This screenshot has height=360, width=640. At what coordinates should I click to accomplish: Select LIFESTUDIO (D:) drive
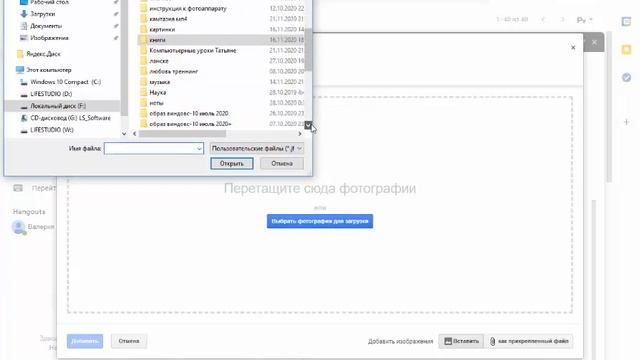(51, 94)
